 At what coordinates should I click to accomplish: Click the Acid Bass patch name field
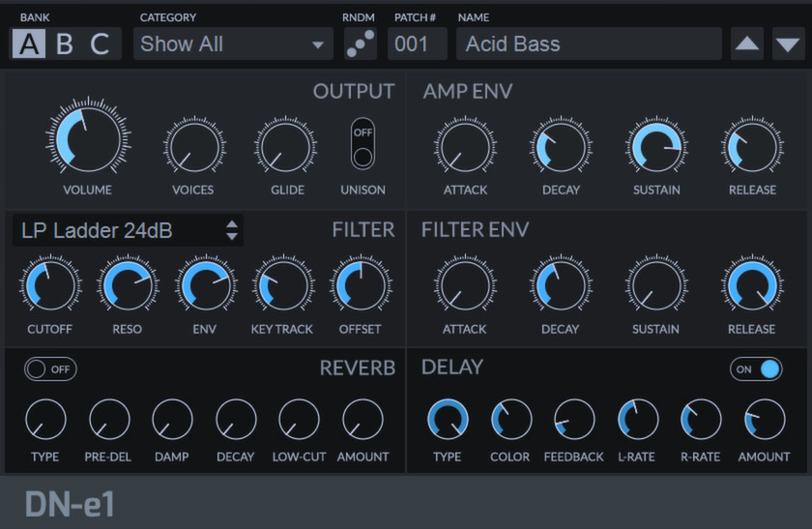pos(589,44)
